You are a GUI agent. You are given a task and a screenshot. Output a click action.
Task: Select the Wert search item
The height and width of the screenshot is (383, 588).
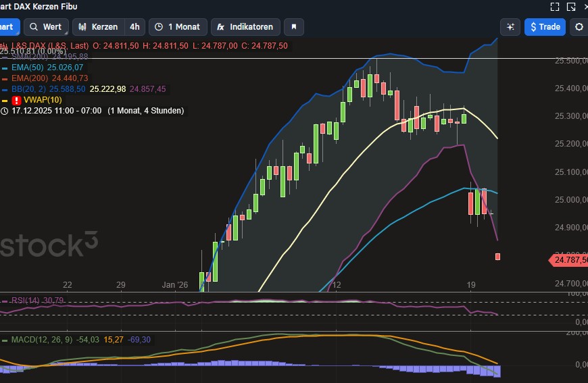45,27
